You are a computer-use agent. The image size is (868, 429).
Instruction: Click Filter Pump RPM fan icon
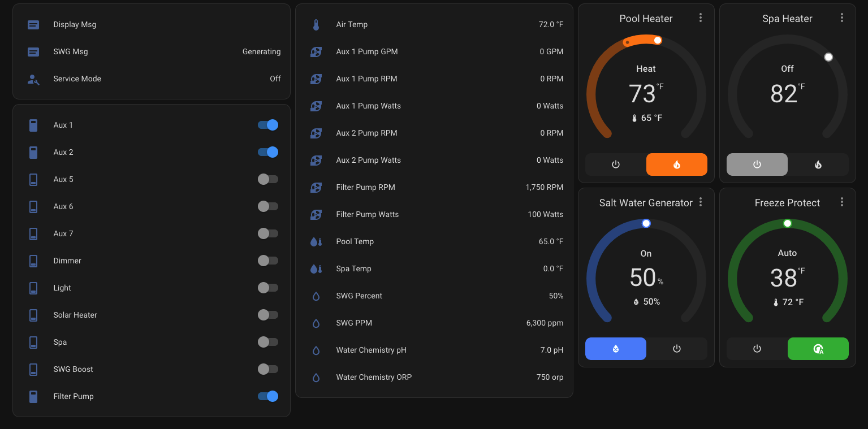pos(316,188)
